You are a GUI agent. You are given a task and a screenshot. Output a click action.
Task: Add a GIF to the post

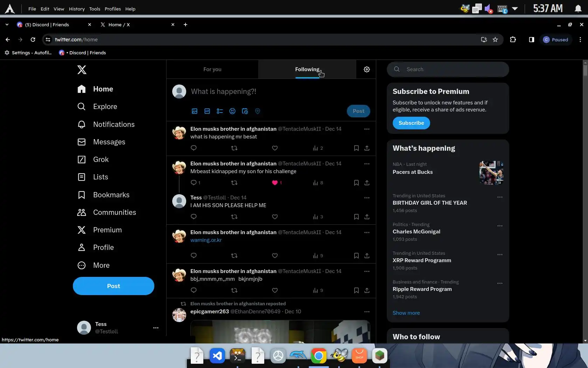point(207,111)
